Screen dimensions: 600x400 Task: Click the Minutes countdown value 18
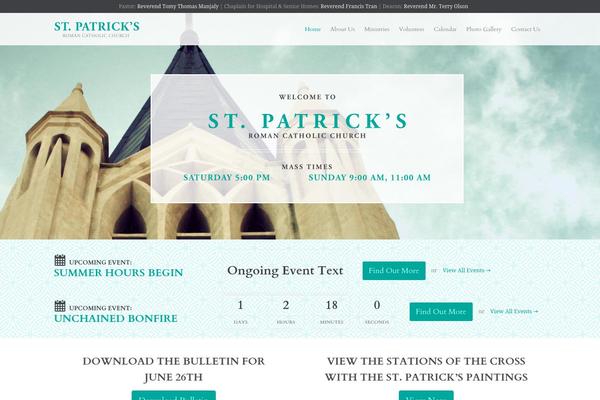click(331, 305)
